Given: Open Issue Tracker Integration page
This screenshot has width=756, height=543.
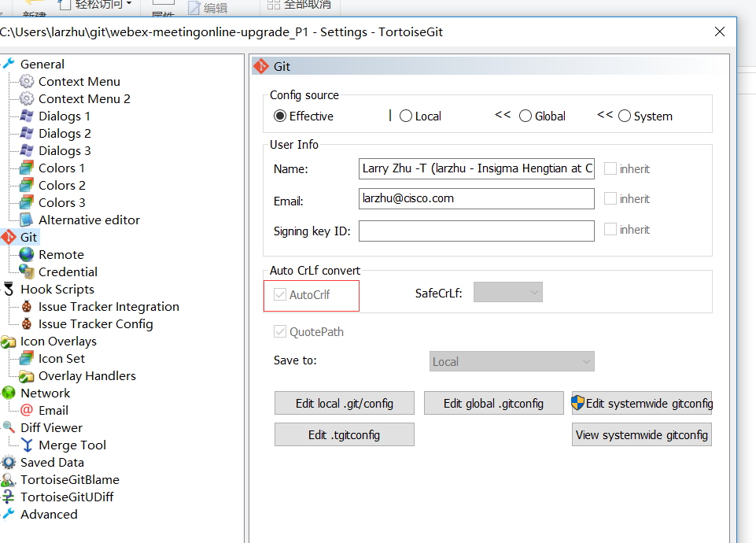Looking at the screenshot, I should click(x=109, y=307).
